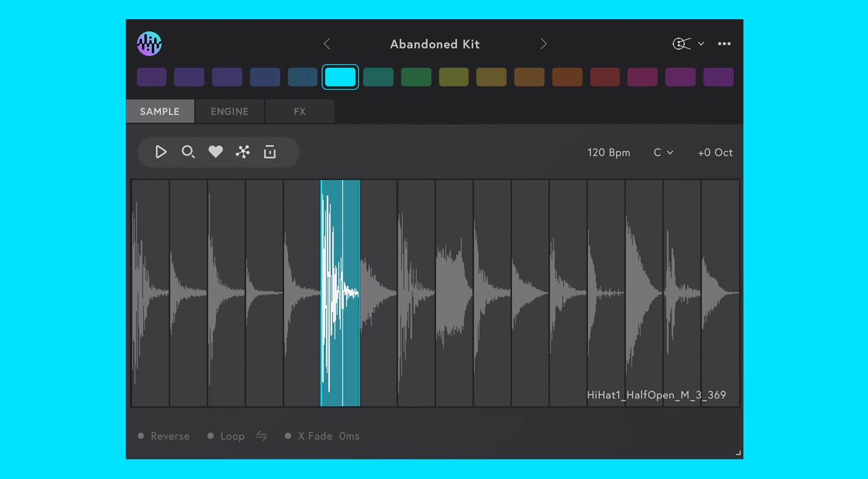
Task: Click the browser icon beside the dropdown chevron
Action: pyautogui.click(x=681, y=43)
